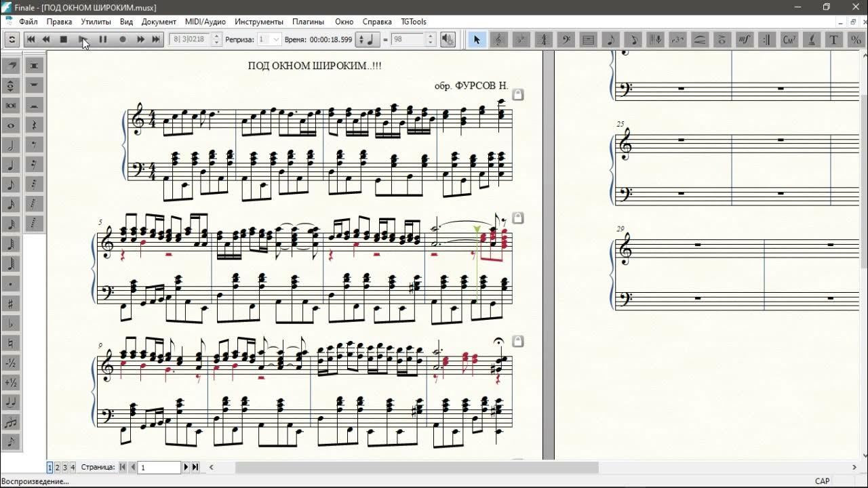Go to the last page button

tap(195, 467)
